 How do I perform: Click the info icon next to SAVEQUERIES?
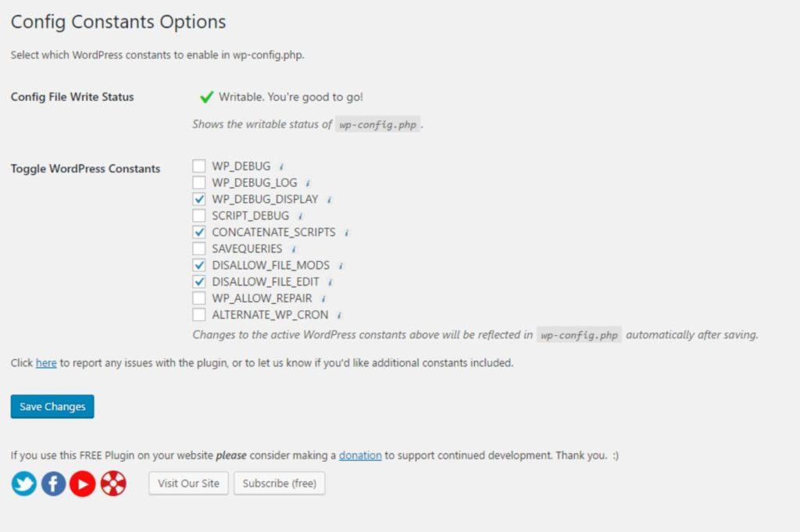(294, 249)
